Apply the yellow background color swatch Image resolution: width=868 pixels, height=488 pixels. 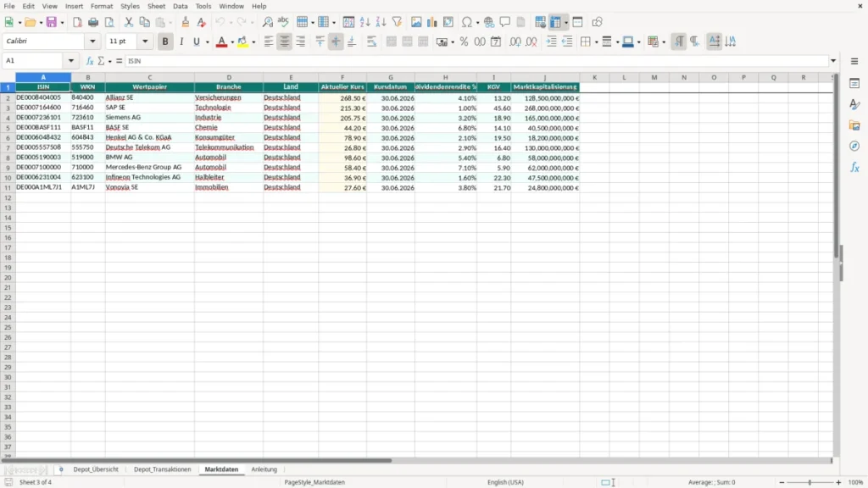point(242,42)
